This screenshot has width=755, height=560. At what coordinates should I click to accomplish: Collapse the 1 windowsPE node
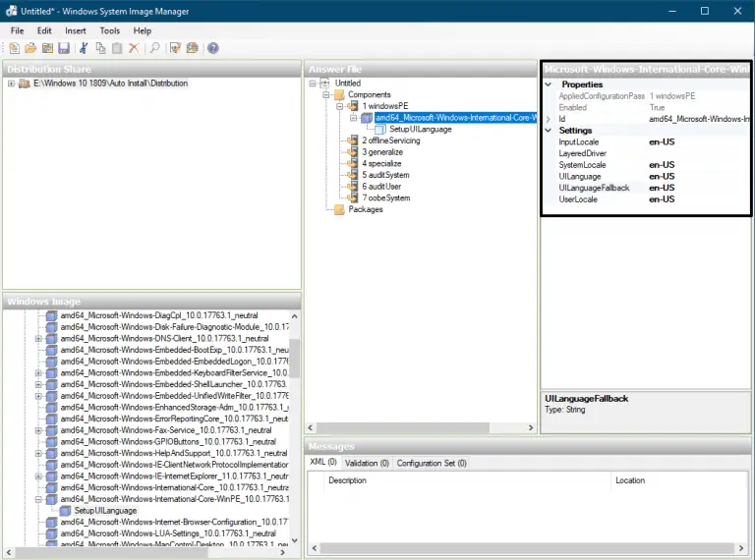[340, 106]
